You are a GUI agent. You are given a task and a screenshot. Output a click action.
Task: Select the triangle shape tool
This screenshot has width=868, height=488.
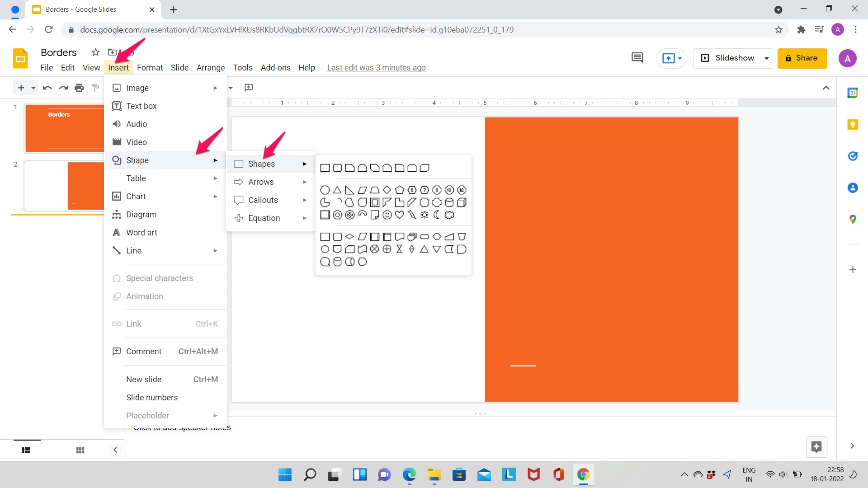337,189
